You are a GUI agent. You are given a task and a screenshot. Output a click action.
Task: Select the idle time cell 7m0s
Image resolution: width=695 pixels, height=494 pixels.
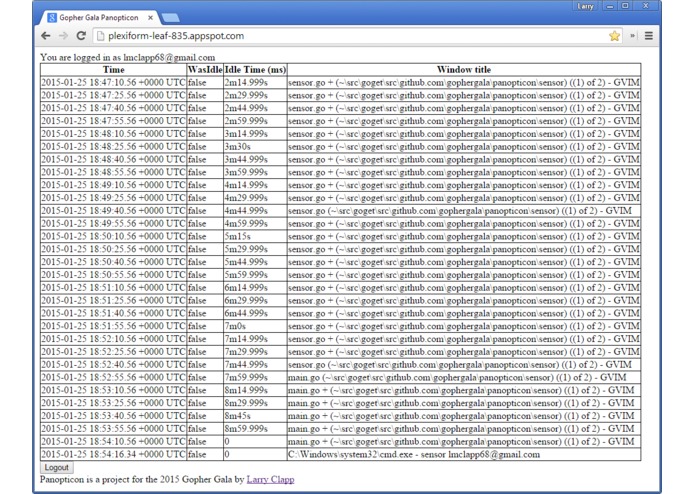[x=255, y=327]
